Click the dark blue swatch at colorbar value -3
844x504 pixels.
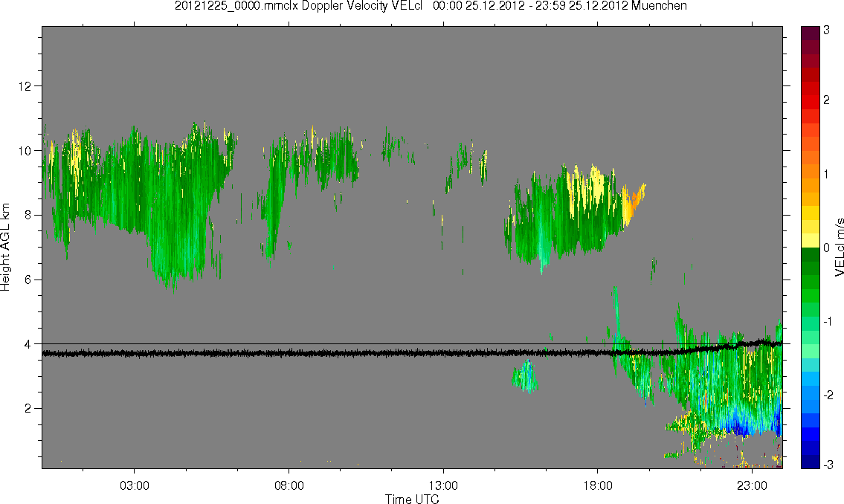click(810, 462)
